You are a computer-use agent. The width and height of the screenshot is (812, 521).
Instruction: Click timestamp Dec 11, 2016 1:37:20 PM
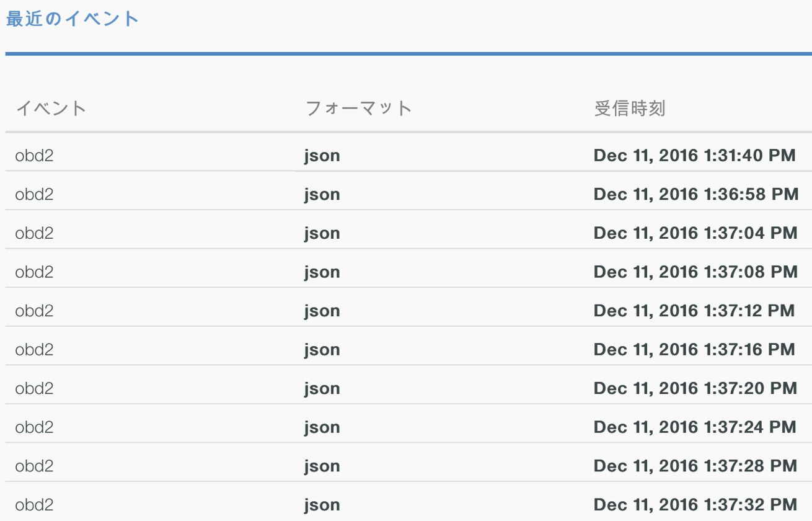click(695, 388)
